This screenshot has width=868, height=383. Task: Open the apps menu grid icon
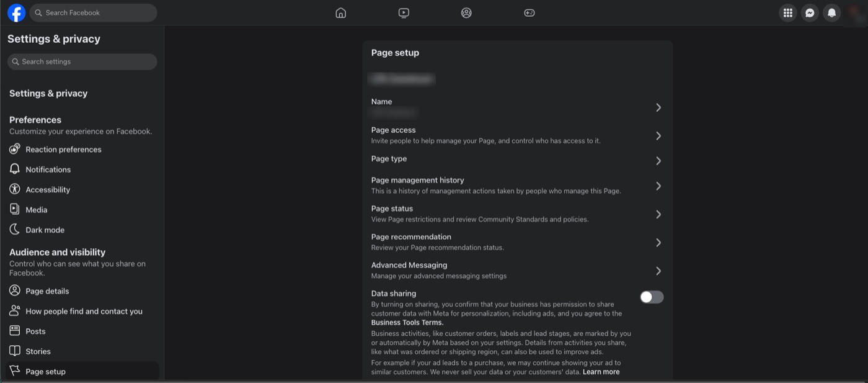coord(788,12)
